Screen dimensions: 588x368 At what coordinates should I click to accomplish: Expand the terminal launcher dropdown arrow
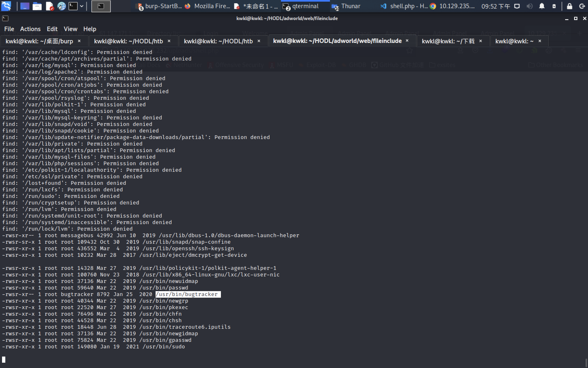coord(82,6)
